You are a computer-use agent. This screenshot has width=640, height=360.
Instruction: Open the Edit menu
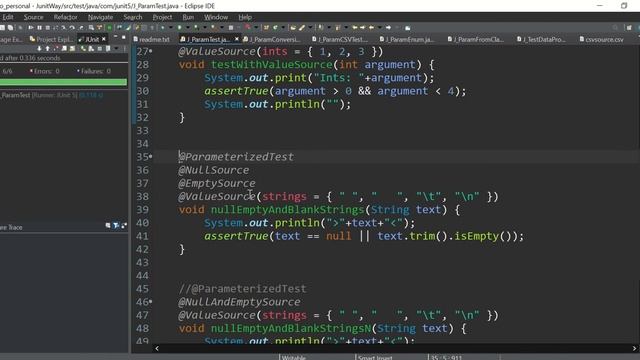[8, 17]
